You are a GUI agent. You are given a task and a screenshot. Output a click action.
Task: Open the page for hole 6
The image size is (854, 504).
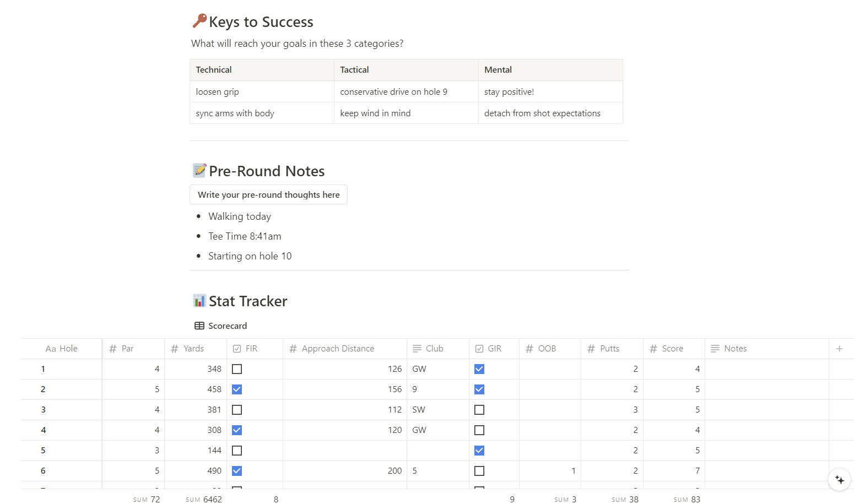(43, 470)
